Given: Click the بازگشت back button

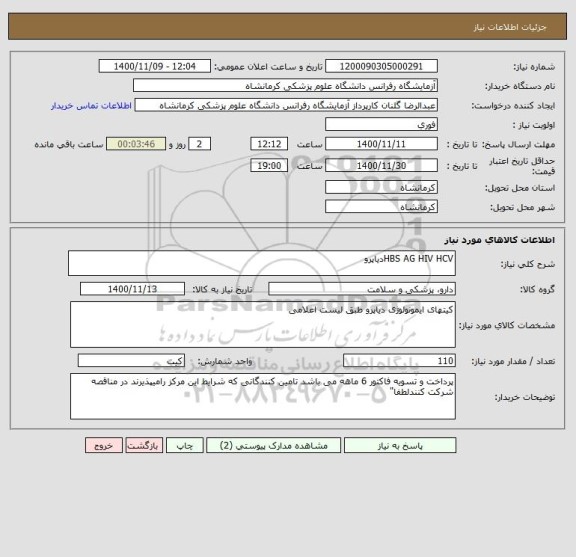Looking at the screenshot, I should (x=144, y=445).
